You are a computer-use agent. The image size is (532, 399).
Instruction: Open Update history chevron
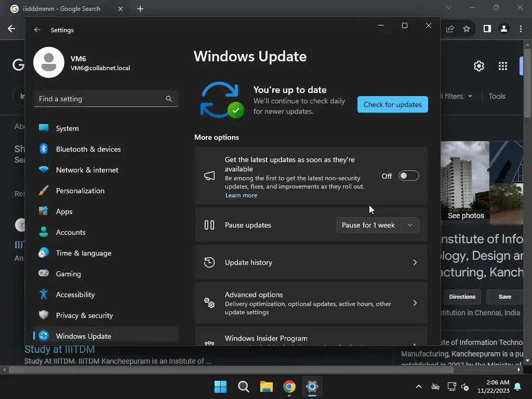[x=415, y=262]
